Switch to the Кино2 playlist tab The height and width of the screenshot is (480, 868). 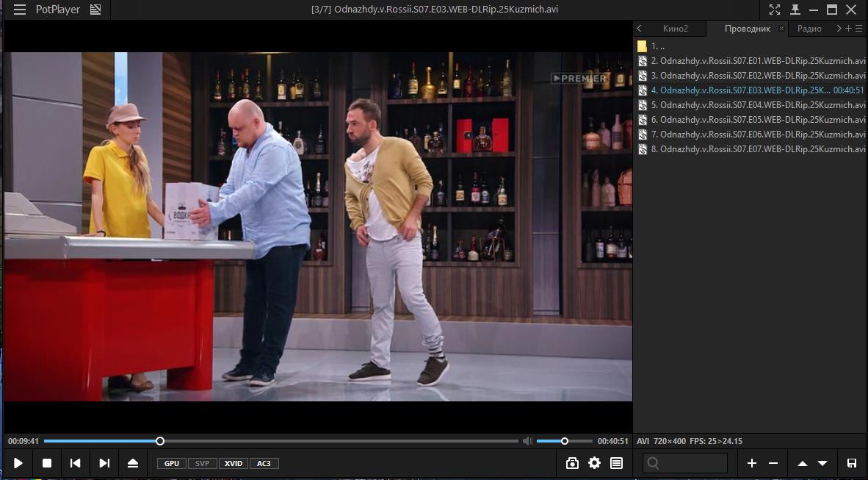click(x=675, y=29)
